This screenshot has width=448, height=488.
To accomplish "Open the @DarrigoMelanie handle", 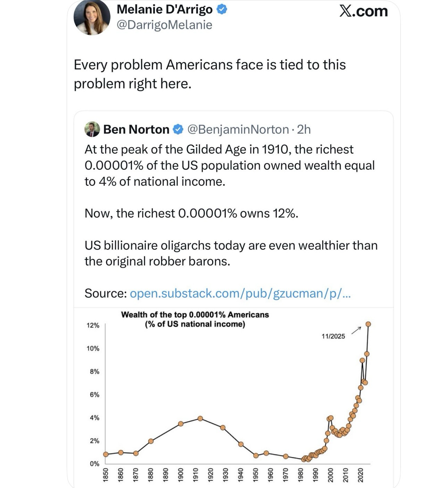I will (x=164, y=25).
